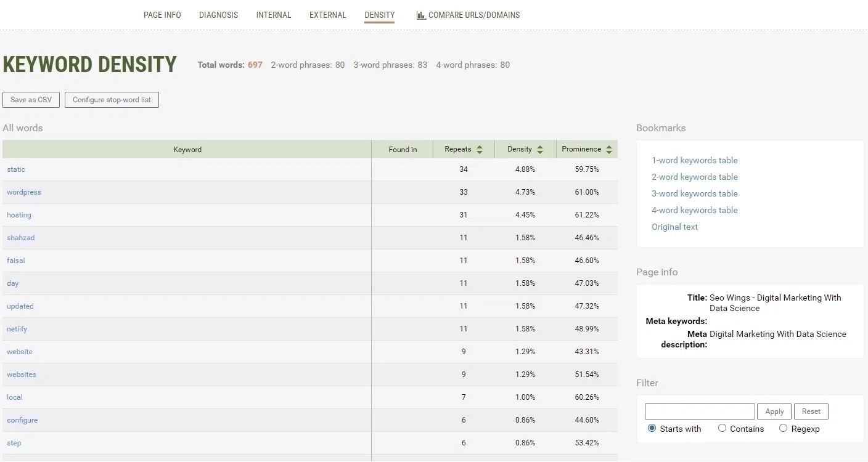Save keyword data as CSV
The width and height of the screenshot is (868, 462).
31,99
